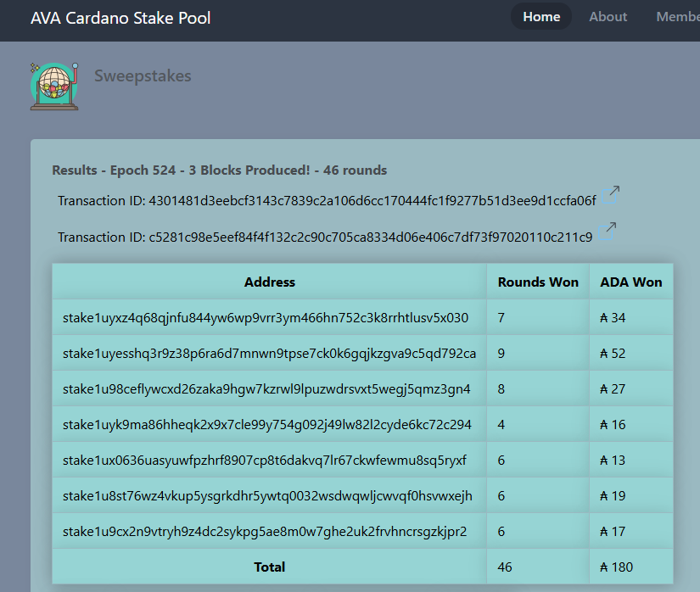
Task: Click the sweepstakes lottery globe icon
Action: click(53, 85)
